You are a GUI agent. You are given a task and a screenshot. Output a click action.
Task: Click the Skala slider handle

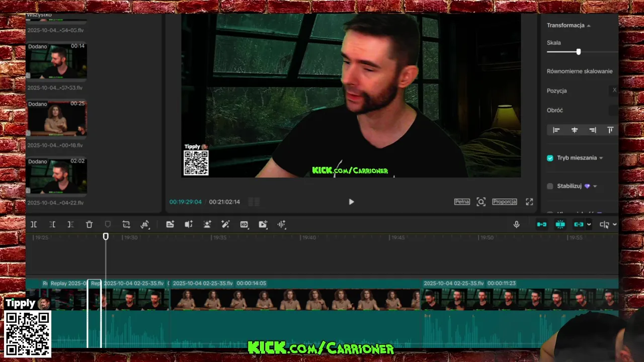[579, 52]
